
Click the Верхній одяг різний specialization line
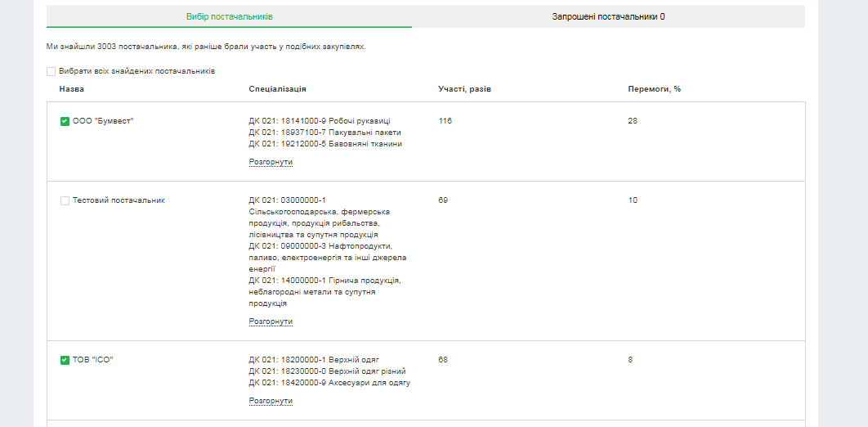(327, 371)
